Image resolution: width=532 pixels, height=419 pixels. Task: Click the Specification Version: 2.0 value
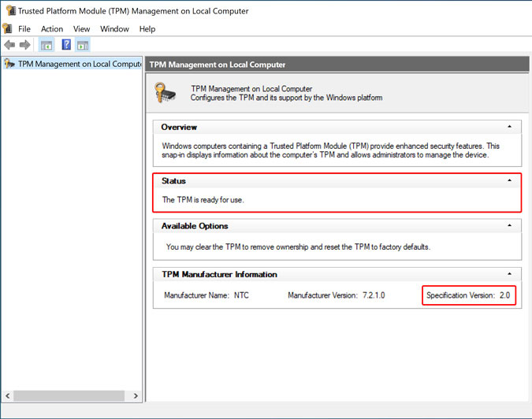coord(468,295)
